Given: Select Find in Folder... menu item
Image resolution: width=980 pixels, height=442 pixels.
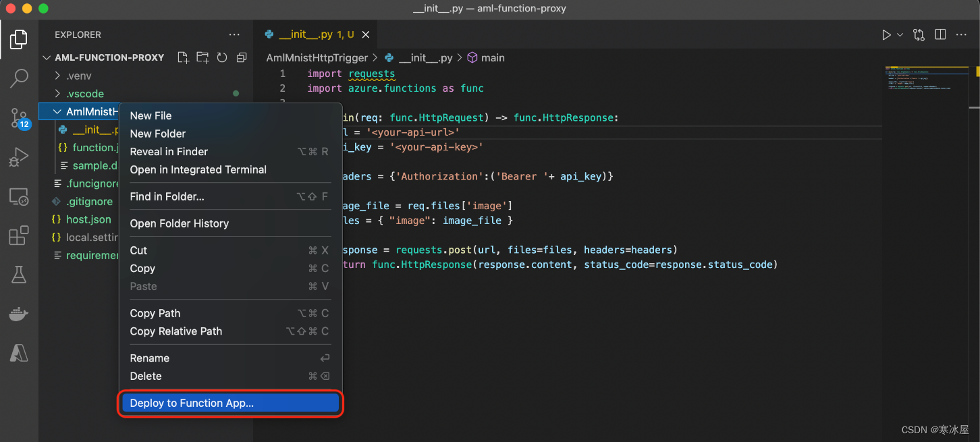Looking at the screenshot, I should (x=230, y=196).
